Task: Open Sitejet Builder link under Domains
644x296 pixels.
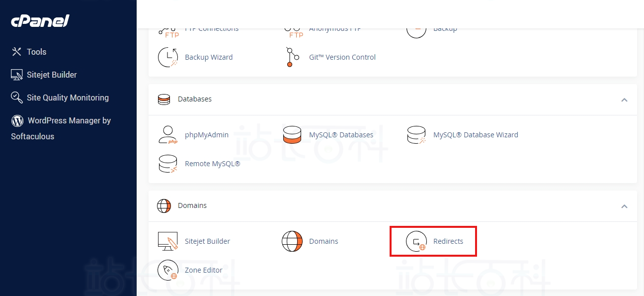Action: 207,241
